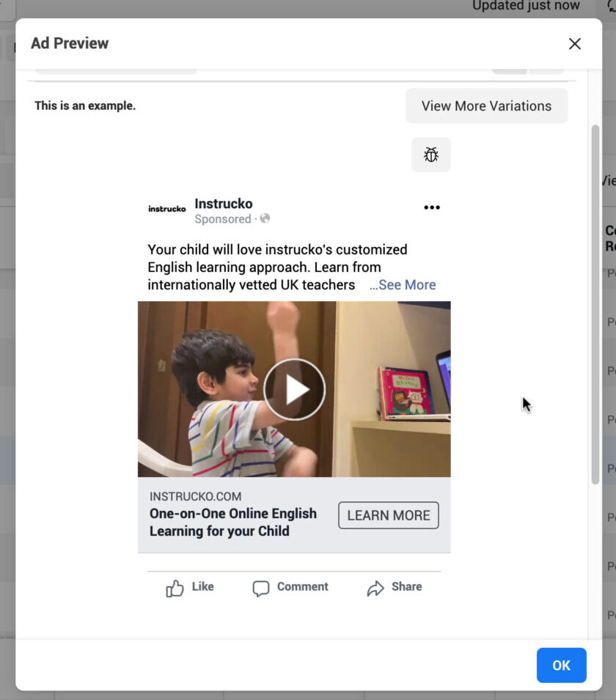
Task: Click the Like thumbs-up icon
Action: tap(175, 589)
